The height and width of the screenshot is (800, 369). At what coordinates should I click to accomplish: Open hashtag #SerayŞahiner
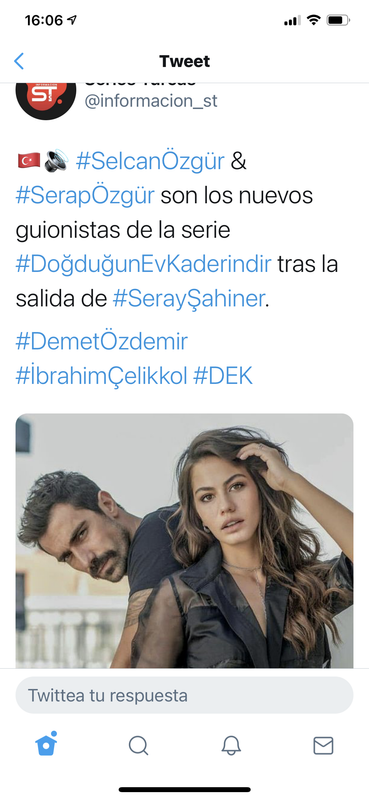188,300
